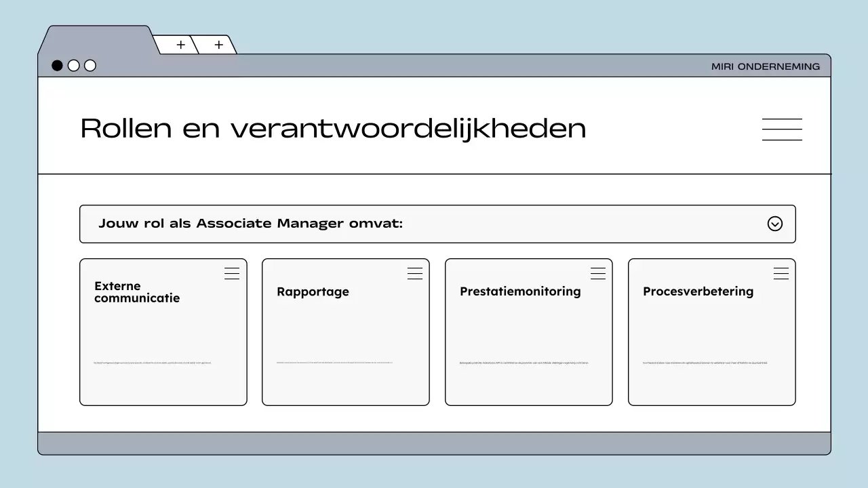Click the MIRI ONDERNEMING label
The image size is (868, 488).
pos(765,66)
